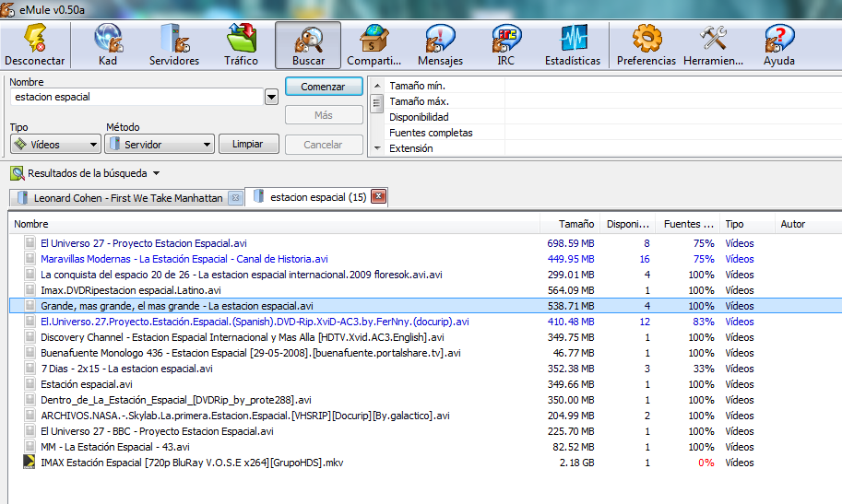Click the Cancelar button
The height and width of the screenshot is (504, 842).
[324, 145]
